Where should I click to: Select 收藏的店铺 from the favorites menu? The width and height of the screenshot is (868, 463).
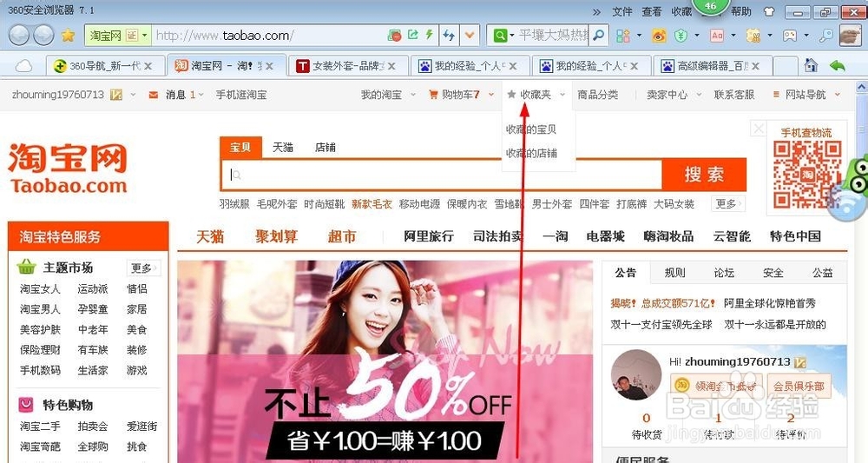531,153
